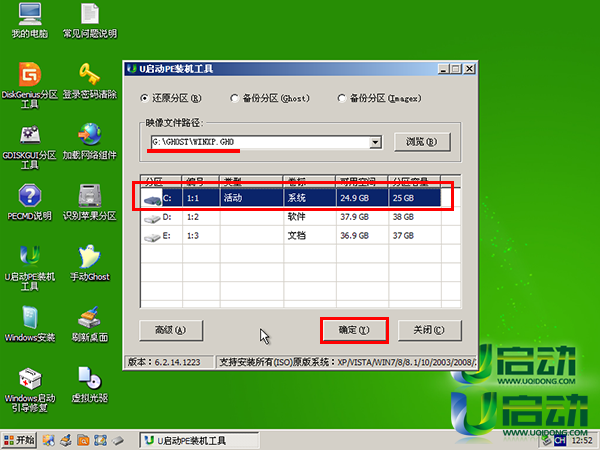Expand the image file path dropdown arrow

(375, 142)
